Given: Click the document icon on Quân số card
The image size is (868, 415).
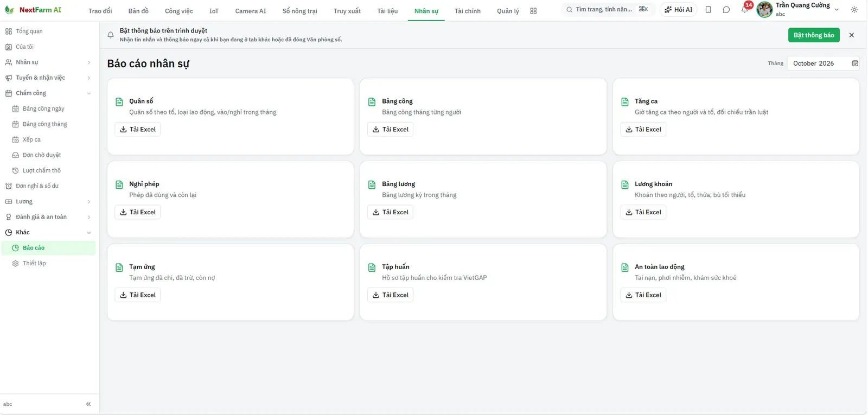Looking at the screenshot, I should 119,101.
